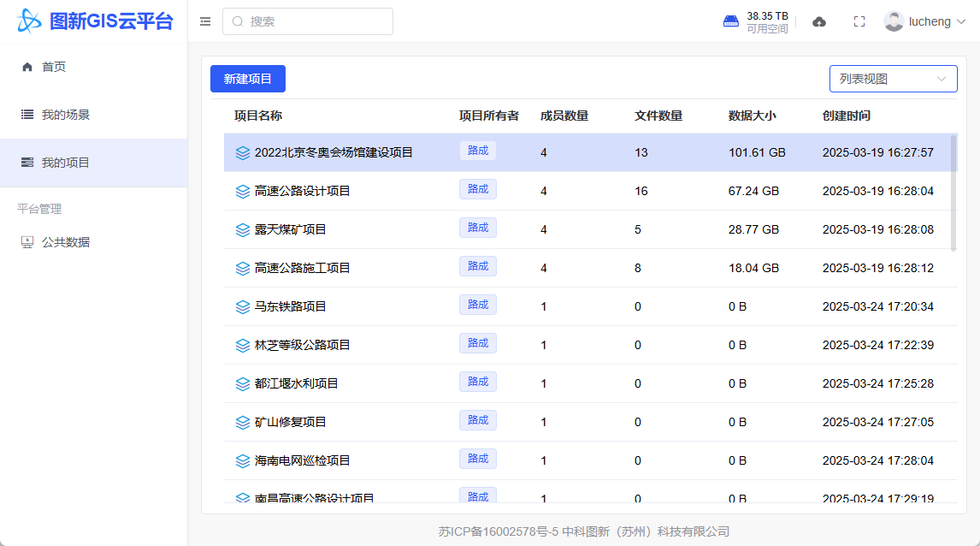Click the 搜索 search input field
Viewport: 980px width, 546px height.
(308, 21)
